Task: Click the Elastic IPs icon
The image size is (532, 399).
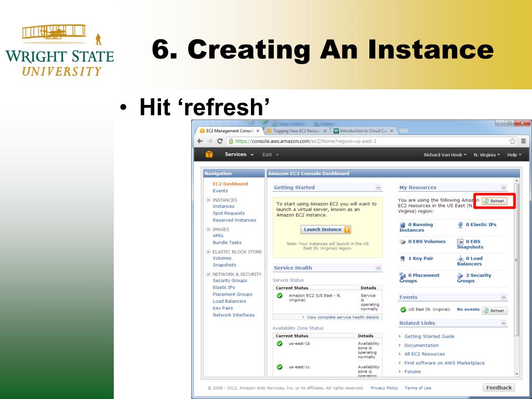Action: point(460,224)
